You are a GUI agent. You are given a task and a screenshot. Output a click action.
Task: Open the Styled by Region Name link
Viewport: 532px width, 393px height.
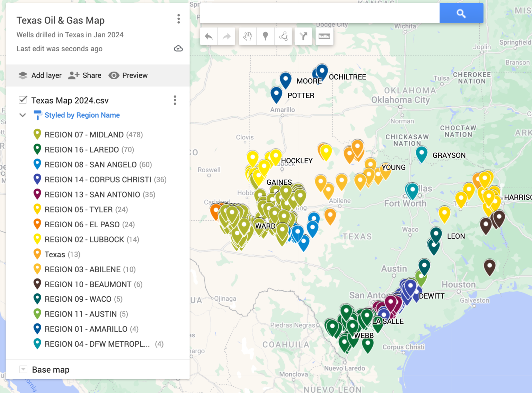pos(82,115)
